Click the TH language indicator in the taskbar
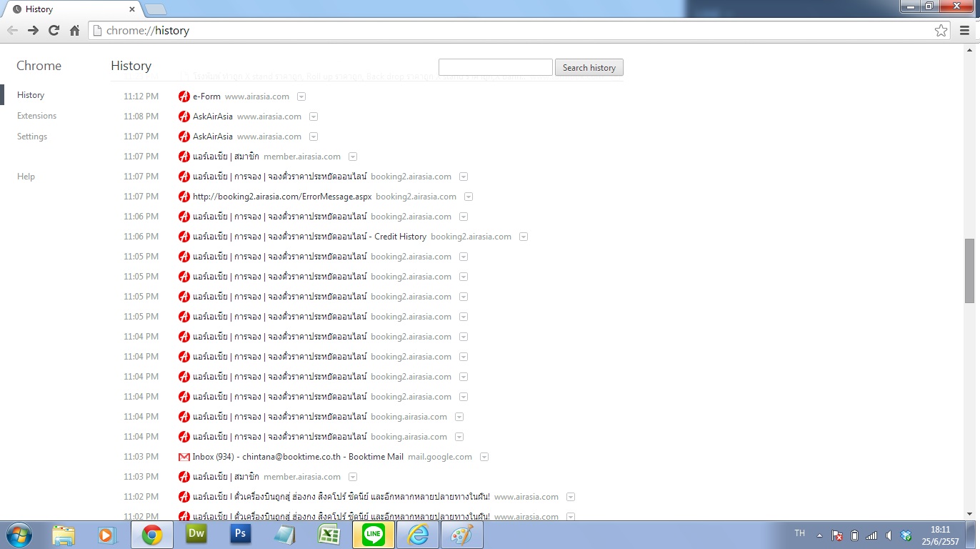Screen dimensions: 980x549 (x=800, y=533)
